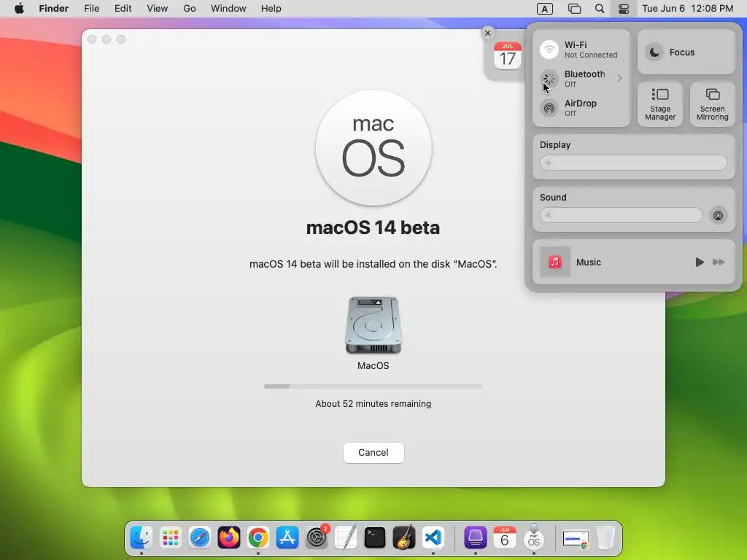Screen dimensions: 747x560
Task: Open System Settings from the Dock
Action: [x=317, y=538]
